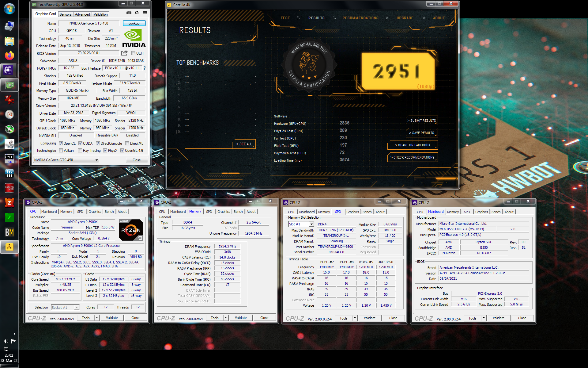
Task: Open the Socket #1 selection dropdown
Action: [65, 307]
